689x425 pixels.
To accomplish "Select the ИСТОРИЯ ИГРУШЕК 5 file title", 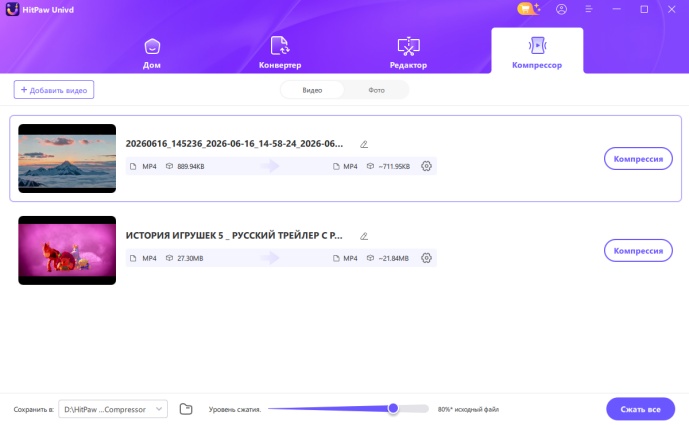I will click(234, 236).
